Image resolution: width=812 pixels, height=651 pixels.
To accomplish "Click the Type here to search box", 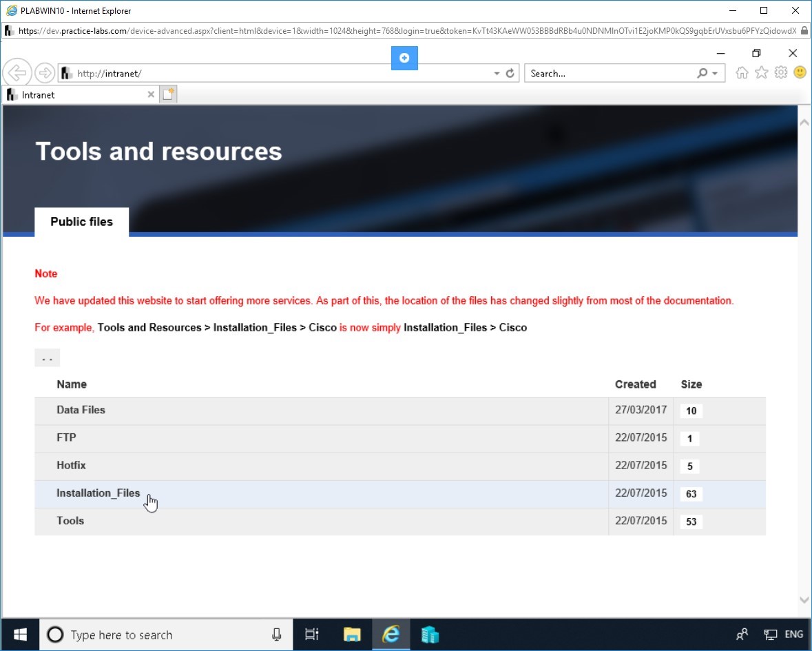I will click(x=166, y=634).
